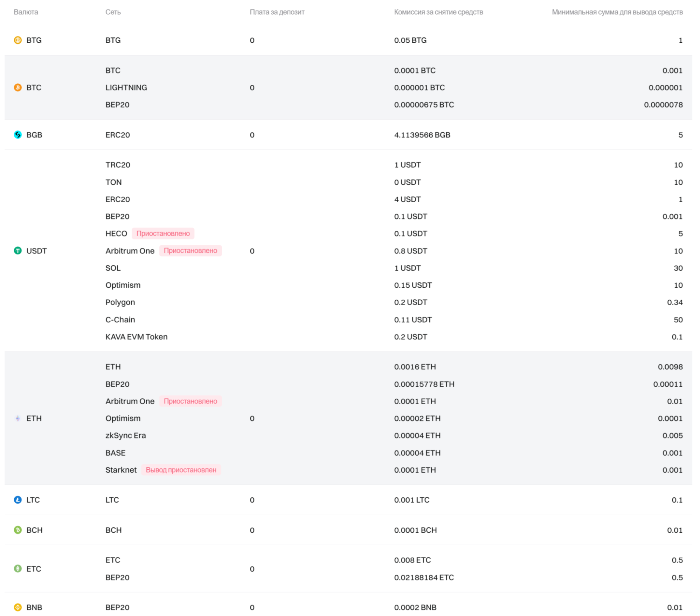
Task: Click the USDT Arbitrum One suspended badge
Action: [x=190, y=251]
